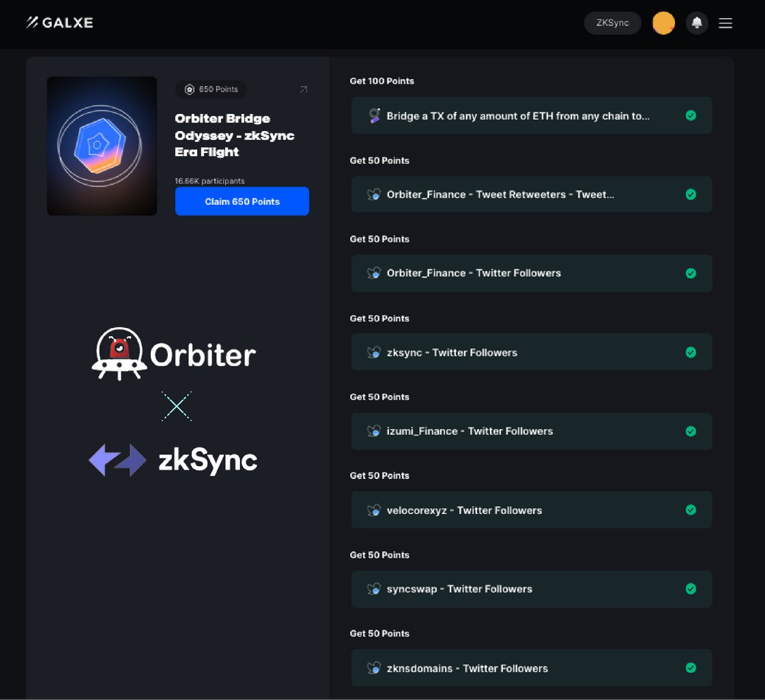The image size is (765, 700).
Task: Open the notifications bell
Action: point(697,23)
